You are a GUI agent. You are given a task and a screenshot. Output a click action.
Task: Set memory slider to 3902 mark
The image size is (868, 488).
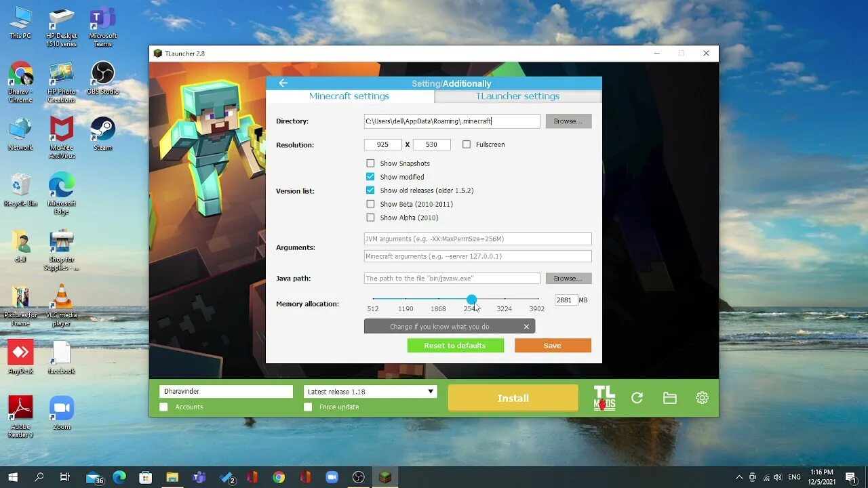(x=537, y=299)
